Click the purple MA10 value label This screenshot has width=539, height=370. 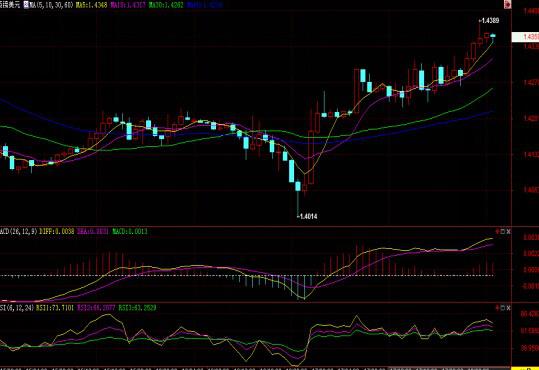[128, 5]
